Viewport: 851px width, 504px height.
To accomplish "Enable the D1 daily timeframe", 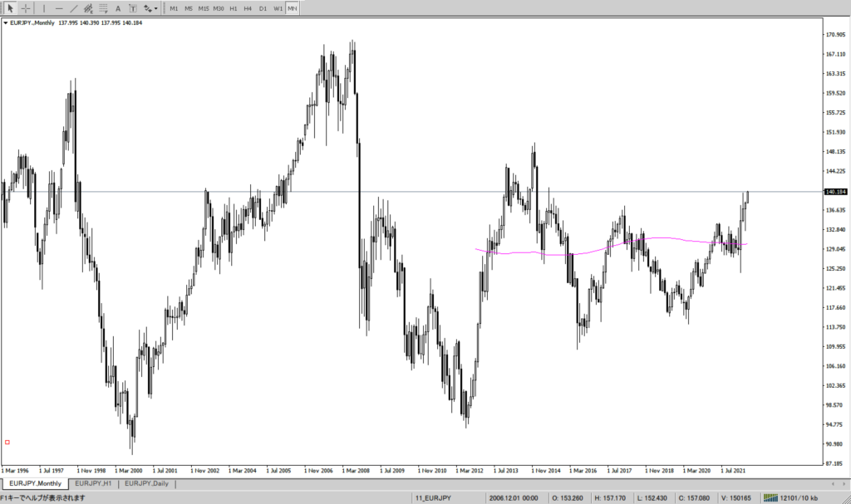I will click(263, 7).
